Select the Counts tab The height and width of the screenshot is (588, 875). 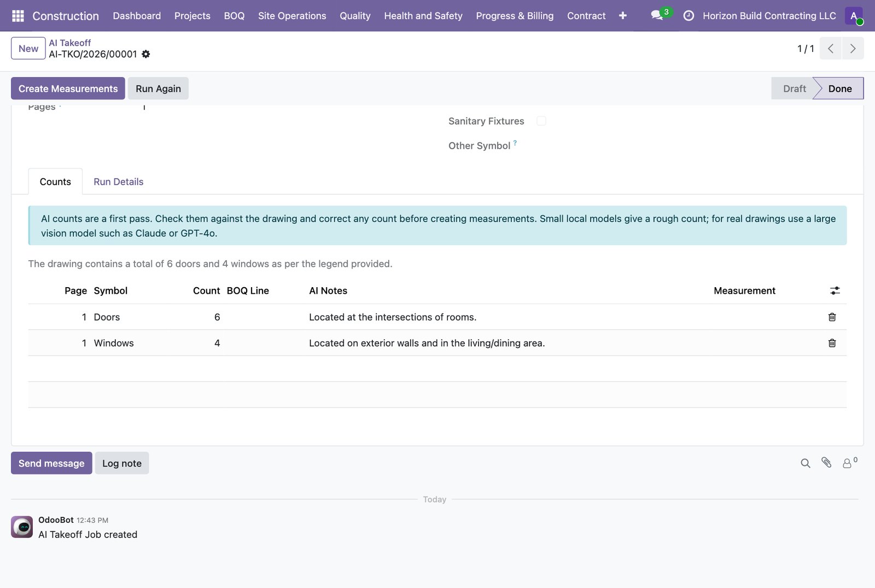(55, 182)
